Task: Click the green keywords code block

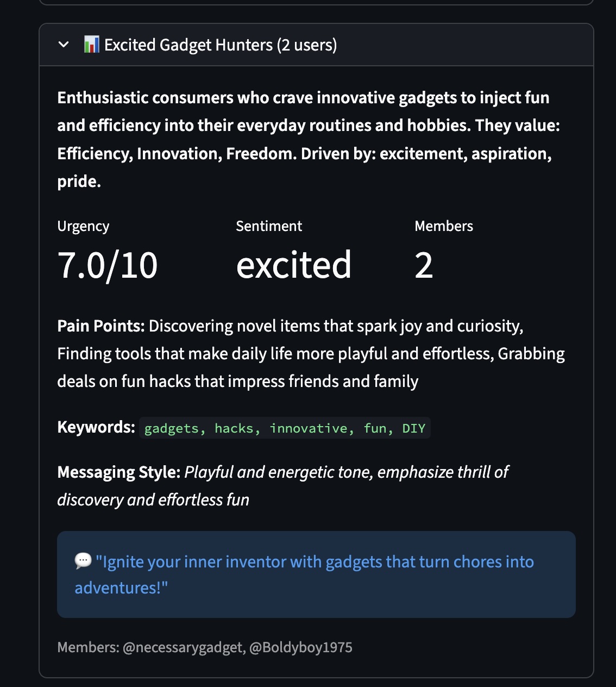Action: click(x=285, y=428)
